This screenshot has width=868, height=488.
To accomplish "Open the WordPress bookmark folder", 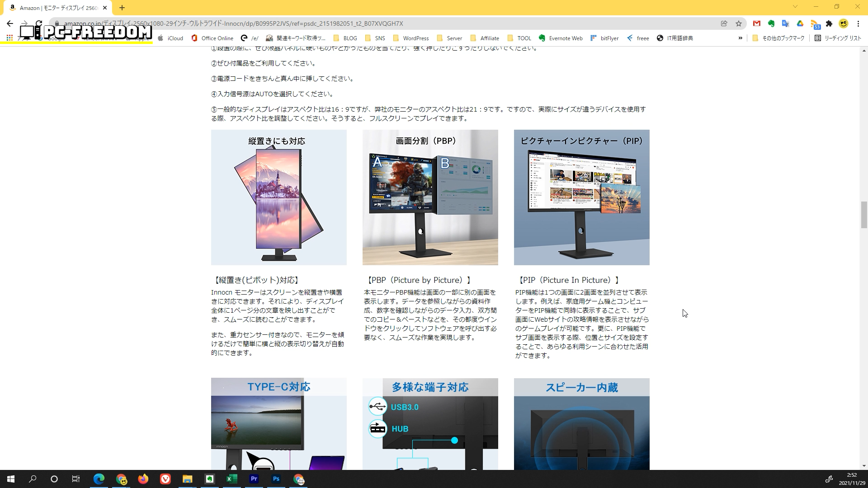I will [411, 38].
